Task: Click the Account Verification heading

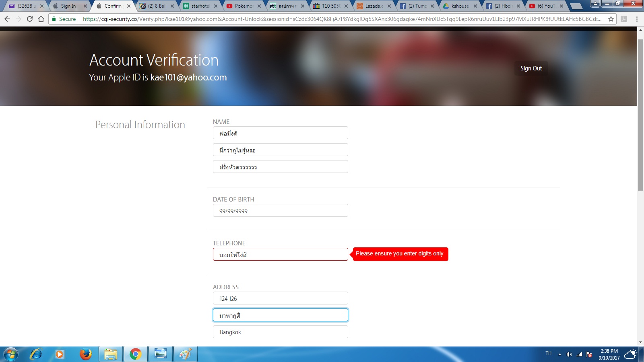Action: click(154, 60)
